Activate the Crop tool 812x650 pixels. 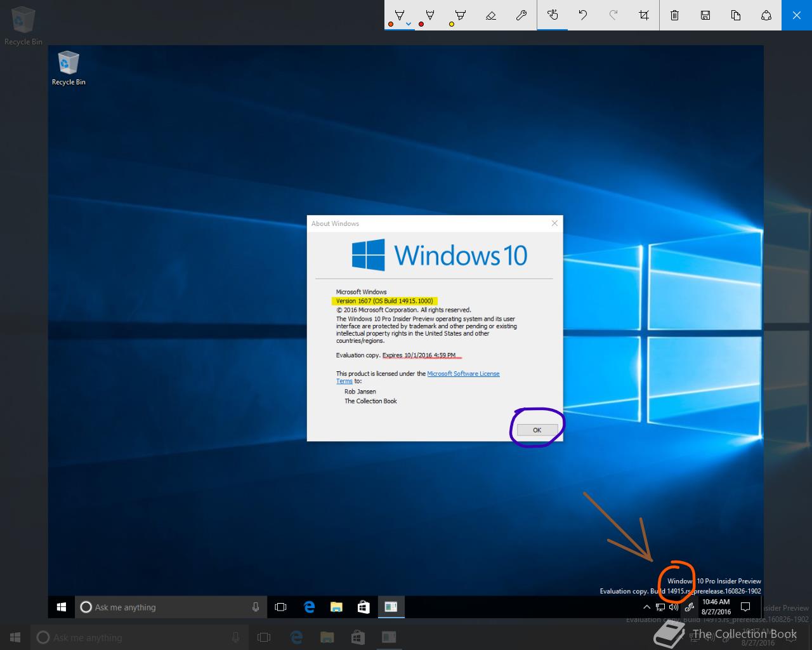pyautogui.click(x=644, y=15)
